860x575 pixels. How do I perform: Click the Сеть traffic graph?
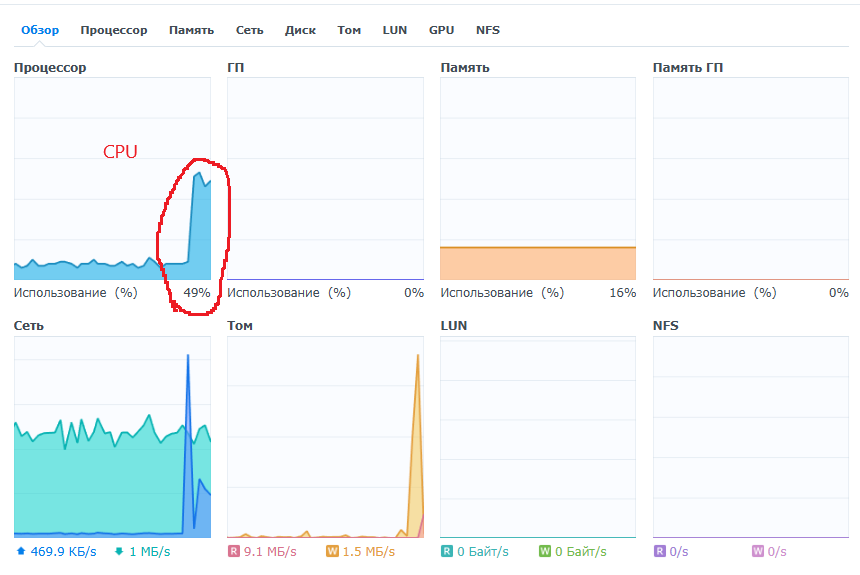pyautogui.click(x=112, y=437)
